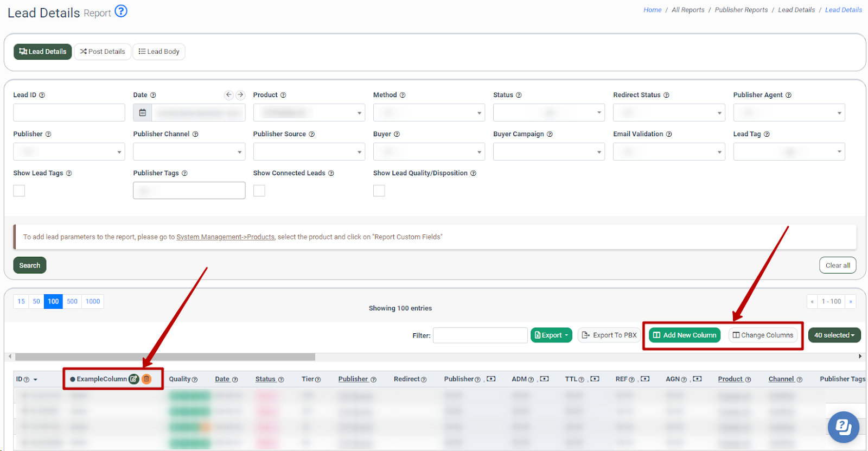Check Show Lead Quality/Disposition box
The image size is (868, 451).
click(x=379, y=190)
